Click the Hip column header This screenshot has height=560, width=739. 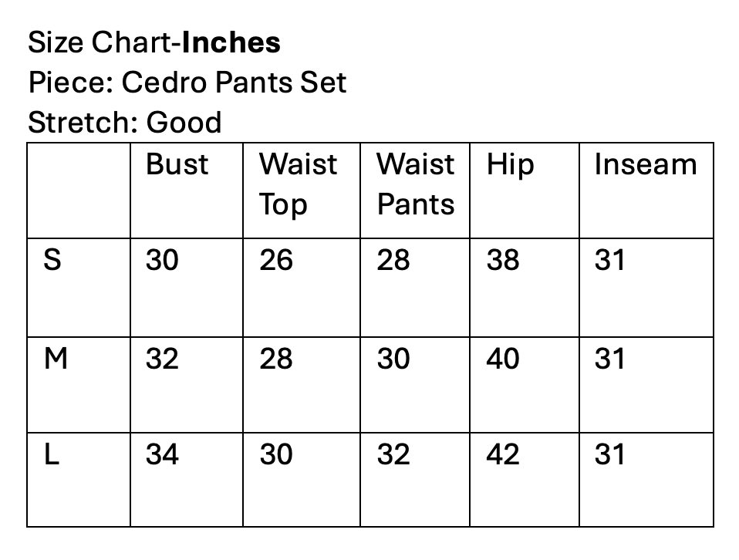tap(510, 165)
